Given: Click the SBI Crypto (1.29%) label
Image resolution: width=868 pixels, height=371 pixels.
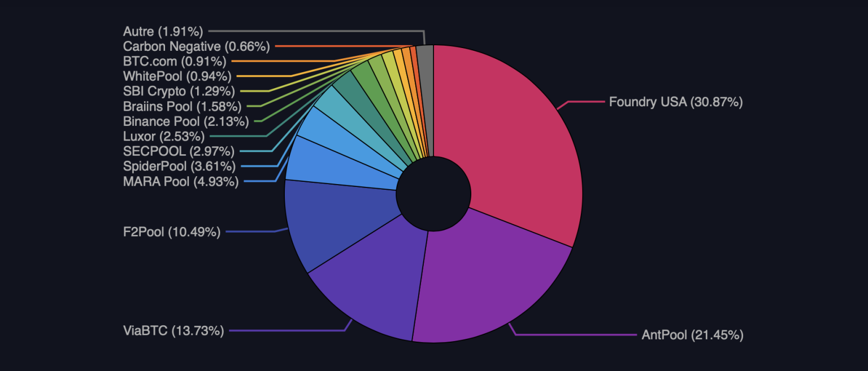Looking at the screenshot, I should coord(179,91).
